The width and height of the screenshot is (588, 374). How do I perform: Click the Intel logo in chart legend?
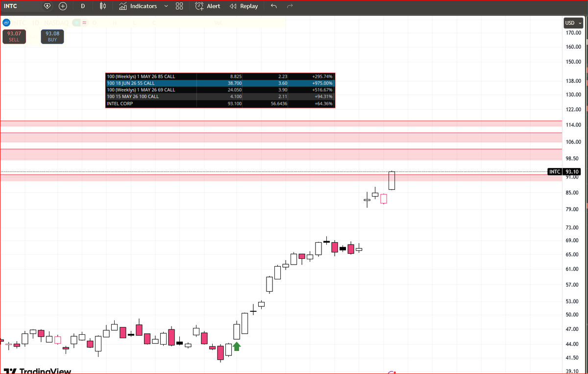pos(7,23)
